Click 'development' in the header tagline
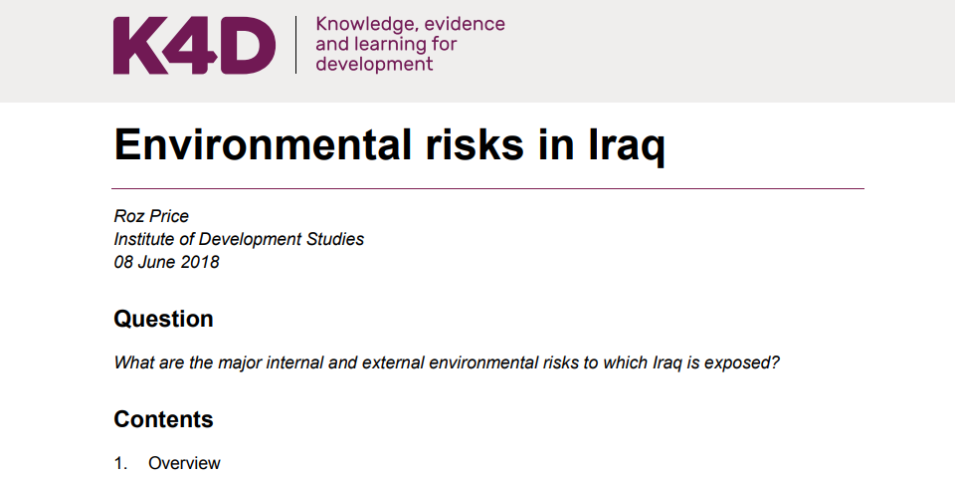Screen dimensions: 955x477 (x=374, y=64)
